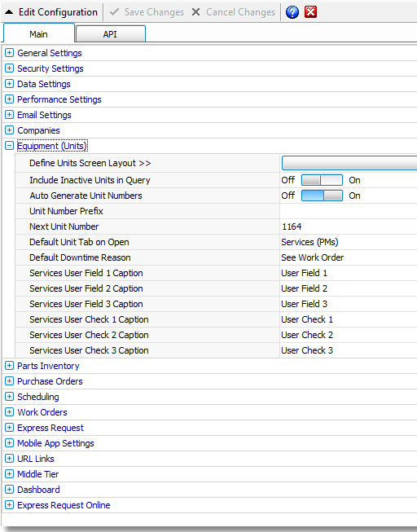The image size is (417, 532).
Task: Click Unit Number Prefix empty value field
Action: (x=349, y=211)
